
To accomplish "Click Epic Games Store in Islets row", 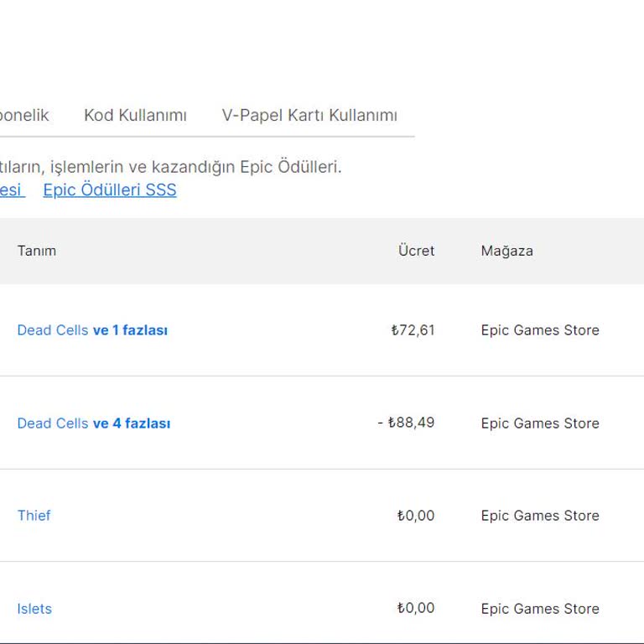I will (540, 609).
